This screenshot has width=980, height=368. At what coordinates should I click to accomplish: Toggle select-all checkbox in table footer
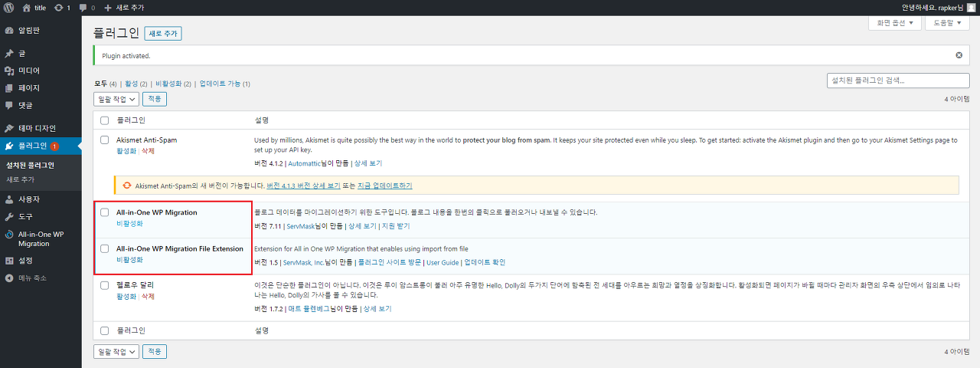105,330
